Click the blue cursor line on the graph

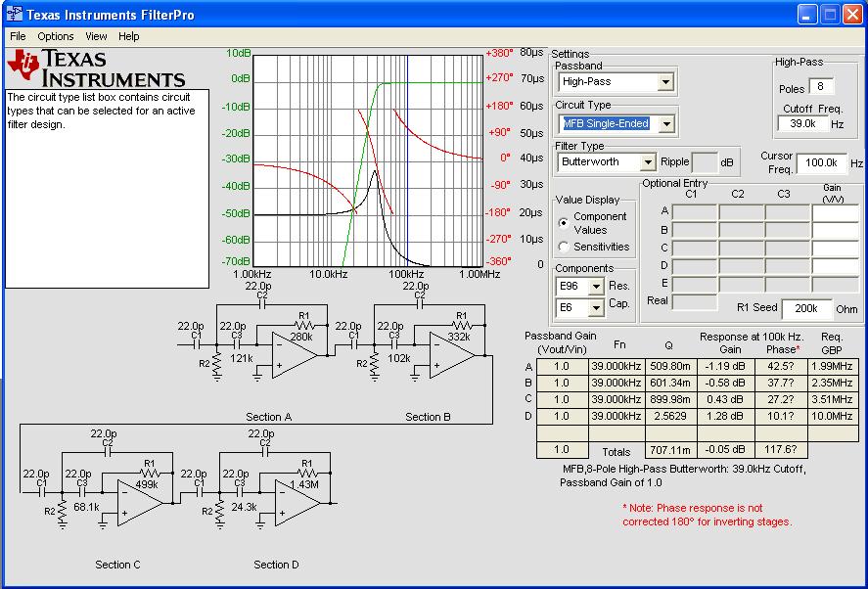coord(407,160)
